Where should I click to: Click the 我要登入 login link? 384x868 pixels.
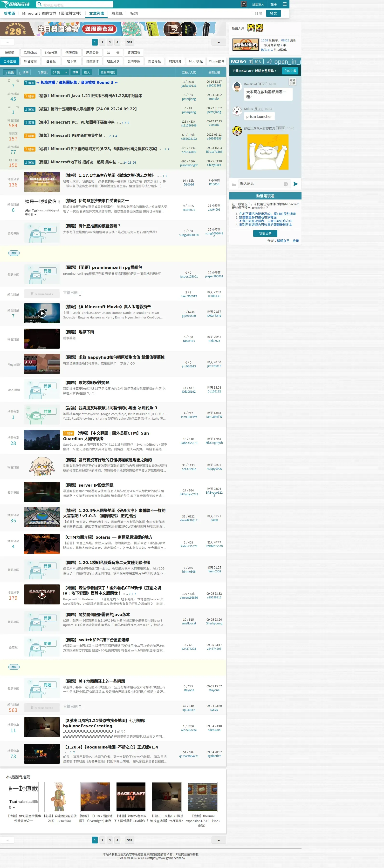(258, 4)
